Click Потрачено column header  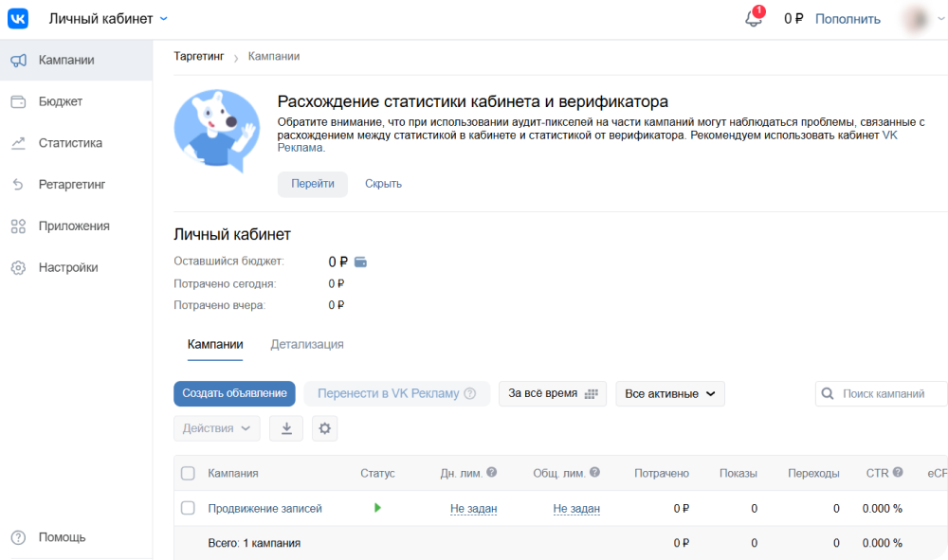pyautogui.click(x=662, y=473)
